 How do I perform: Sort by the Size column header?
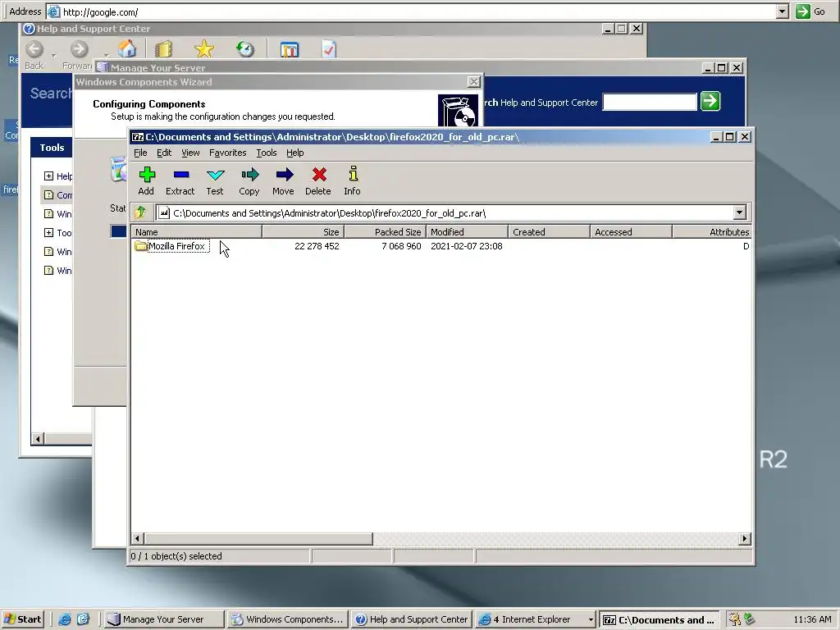pos(304,232)
